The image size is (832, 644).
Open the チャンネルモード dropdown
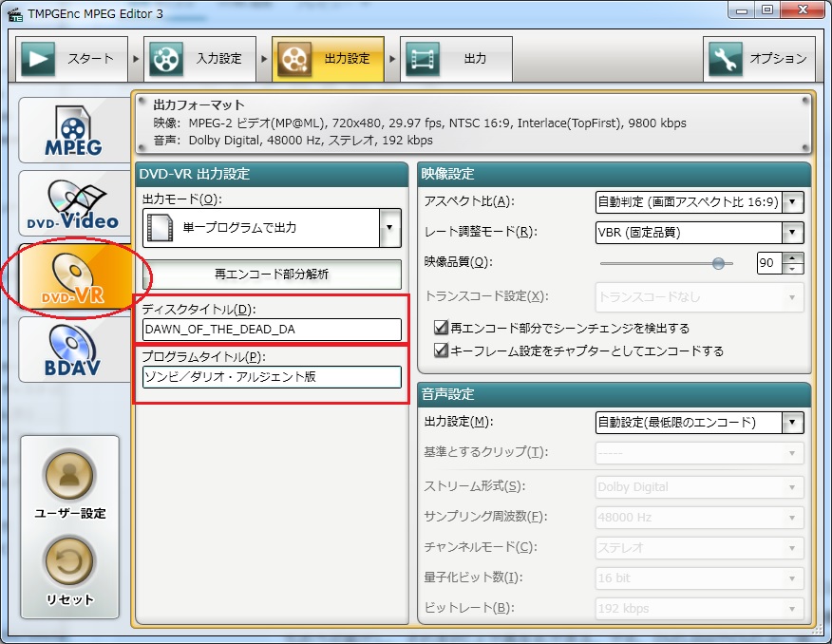(x=700, y=547)
